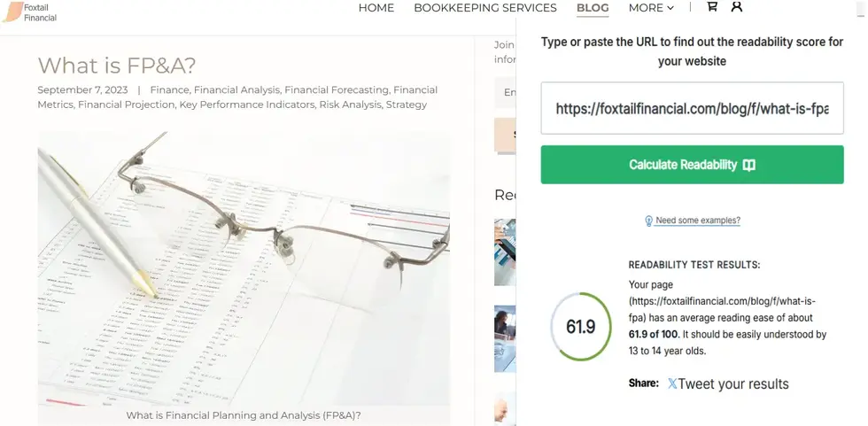Viewport: 868px width, 426px height.
Task: Click the 61.9 readability score gauge
Action: [581, 327]
